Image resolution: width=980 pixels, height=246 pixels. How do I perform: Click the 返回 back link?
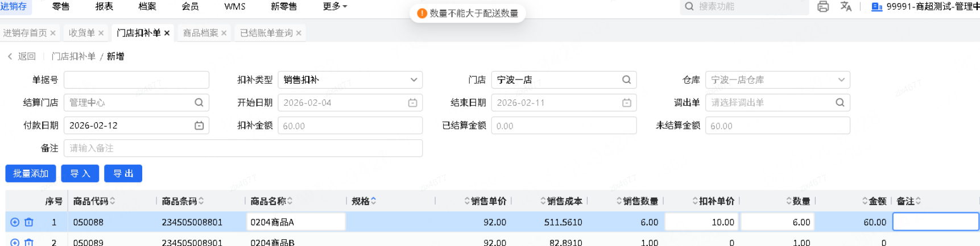(x=22, y=56)
